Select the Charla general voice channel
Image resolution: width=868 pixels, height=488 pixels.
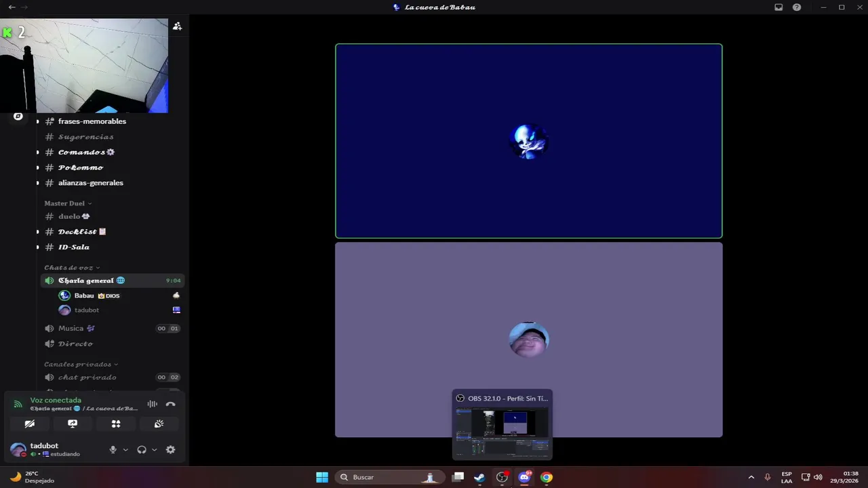[111, 281]
